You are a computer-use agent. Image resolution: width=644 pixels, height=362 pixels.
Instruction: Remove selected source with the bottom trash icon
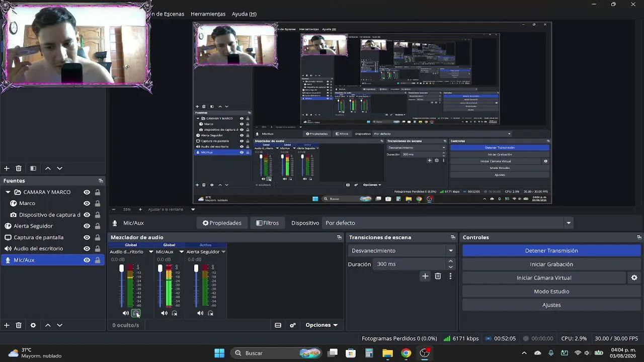19,325
